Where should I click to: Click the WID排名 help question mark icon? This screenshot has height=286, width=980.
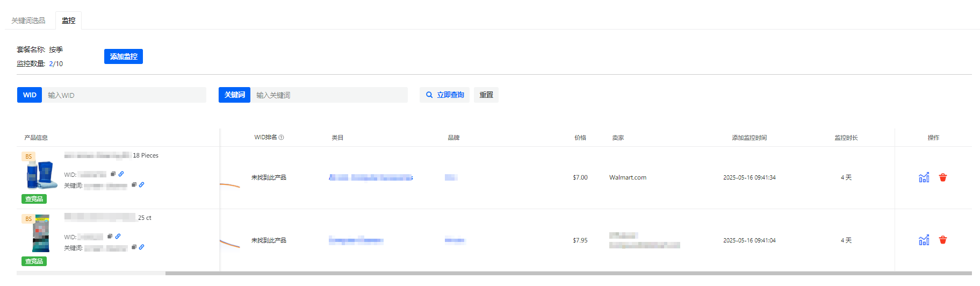(x=282, y=138)
